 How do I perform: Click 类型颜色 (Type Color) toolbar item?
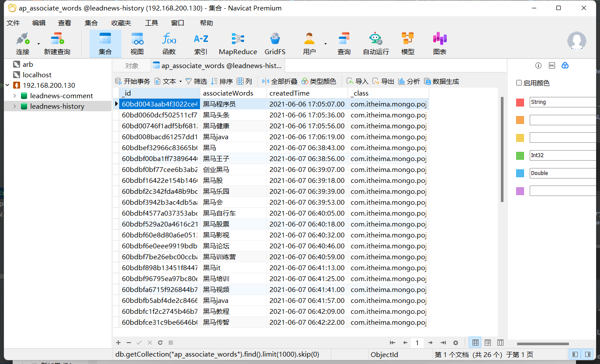pyautogui.click(x=319, y=81)
